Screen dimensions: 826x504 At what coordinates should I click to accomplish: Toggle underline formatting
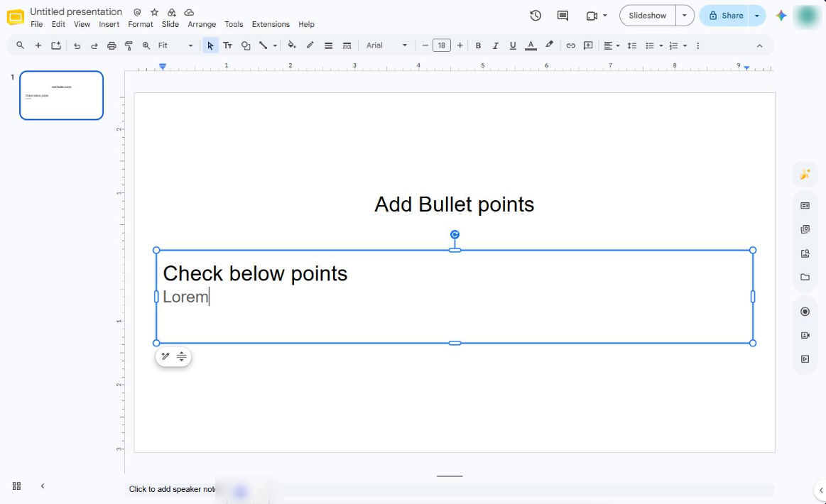(x=513, y=46)
